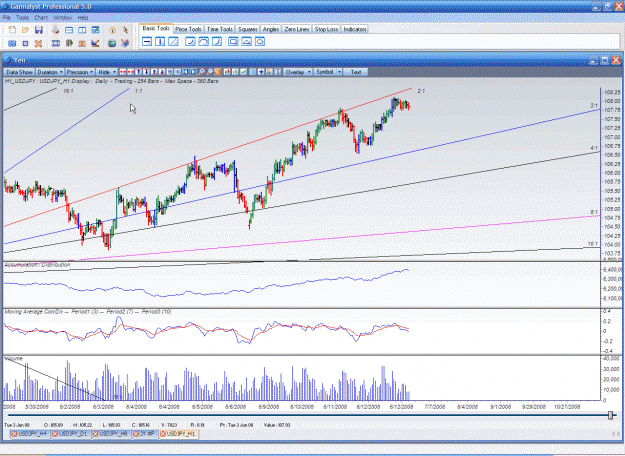Switch to the Angles tab
Screen dimensions: 625x456
271,29
